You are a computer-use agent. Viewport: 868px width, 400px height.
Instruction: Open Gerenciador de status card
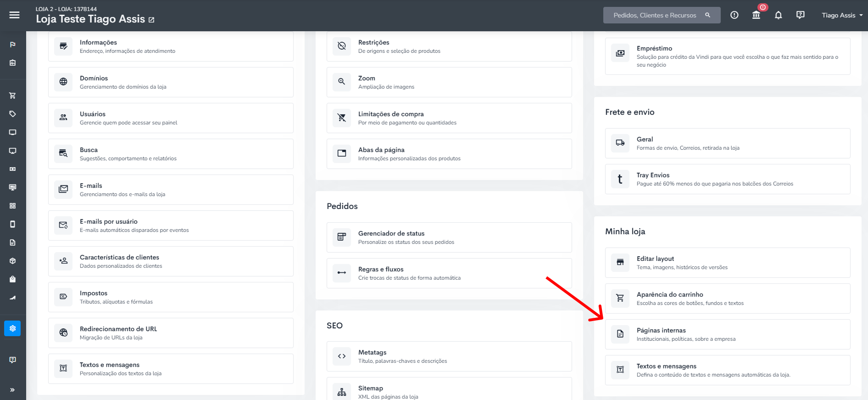pyautogui.click(x=449, y=237)
